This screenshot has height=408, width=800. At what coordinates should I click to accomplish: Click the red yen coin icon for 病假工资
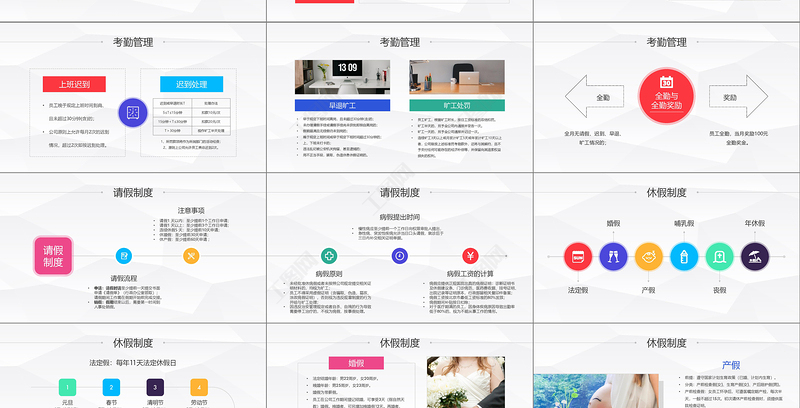pyautogui.click(x=468, y=256)
